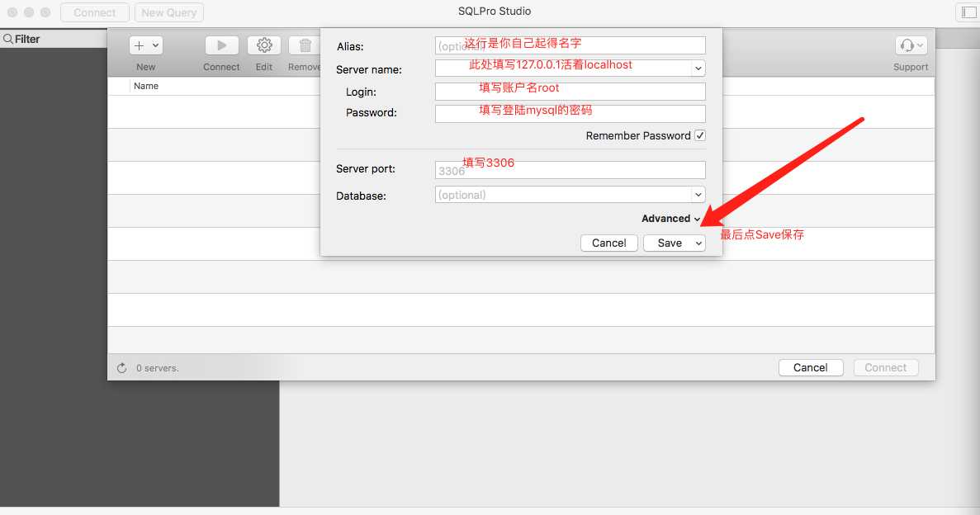Click the Connect play icon in toolbar
980x515 pixels.
pyautogui.click(x=222, y=45)
